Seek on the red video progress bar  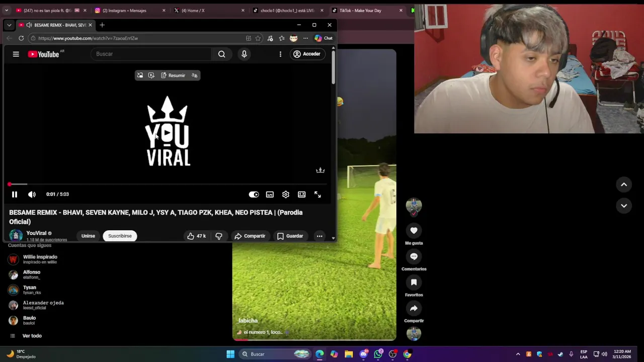[x=169, y=185]
